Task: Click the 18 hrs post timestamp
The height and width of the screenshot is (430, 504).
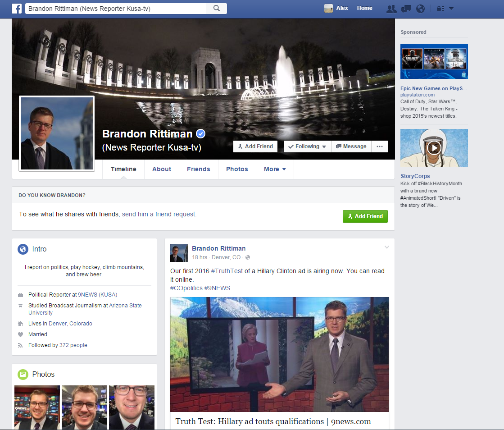Action: [x=199, y=257]
